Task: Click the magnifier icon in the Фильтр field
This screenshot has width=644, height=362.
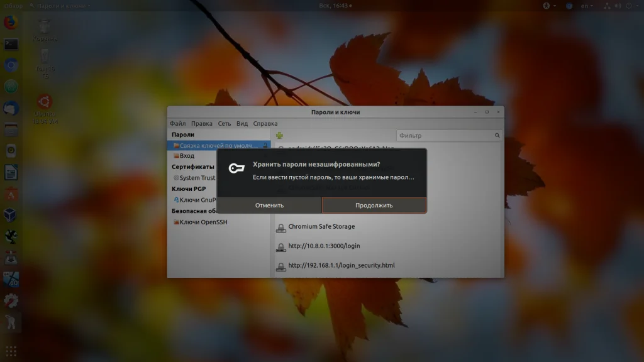Action: pos(497,136)
